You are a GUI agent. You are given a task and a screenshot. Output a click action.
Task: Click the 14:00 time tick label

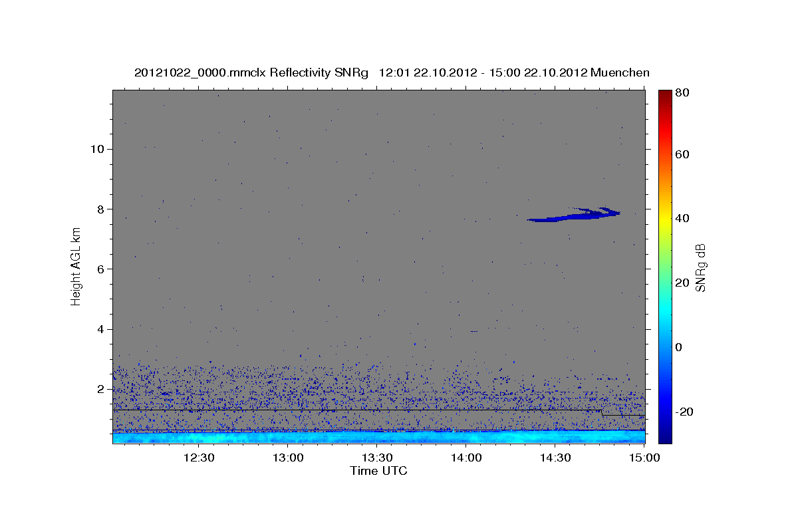(466, 458)
